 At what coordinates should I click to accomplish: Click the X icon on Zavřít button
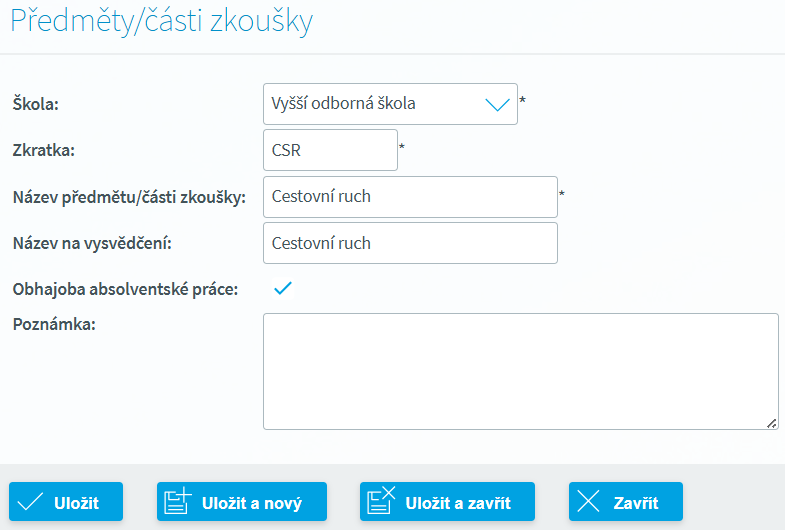tap(588, 501)
